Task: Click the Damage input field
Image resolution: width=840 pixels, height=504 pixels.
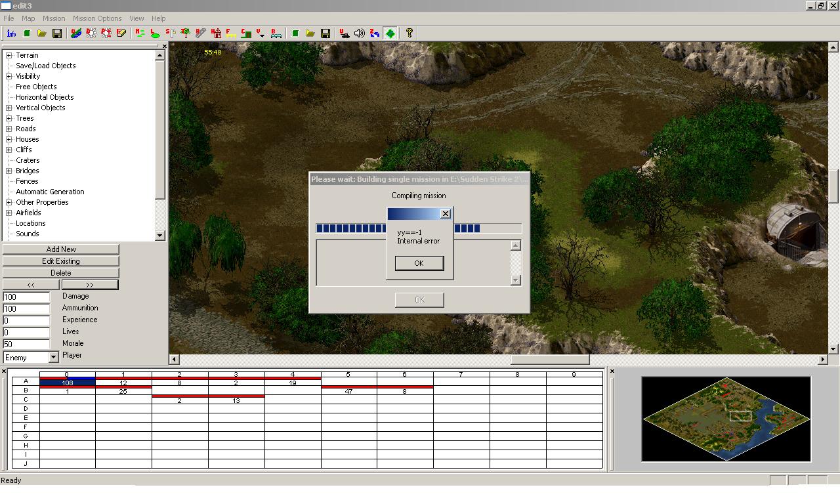Action: point(26,297)
